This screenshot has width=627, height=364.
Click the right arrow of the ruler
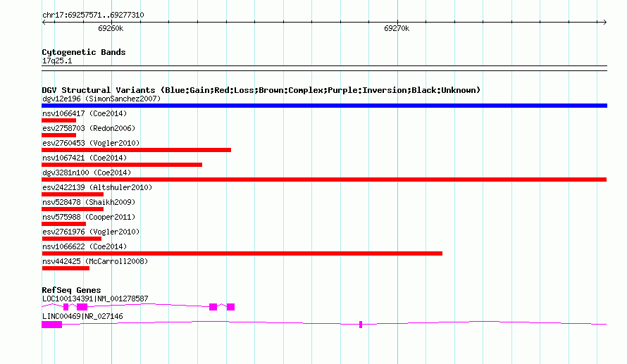604,23
